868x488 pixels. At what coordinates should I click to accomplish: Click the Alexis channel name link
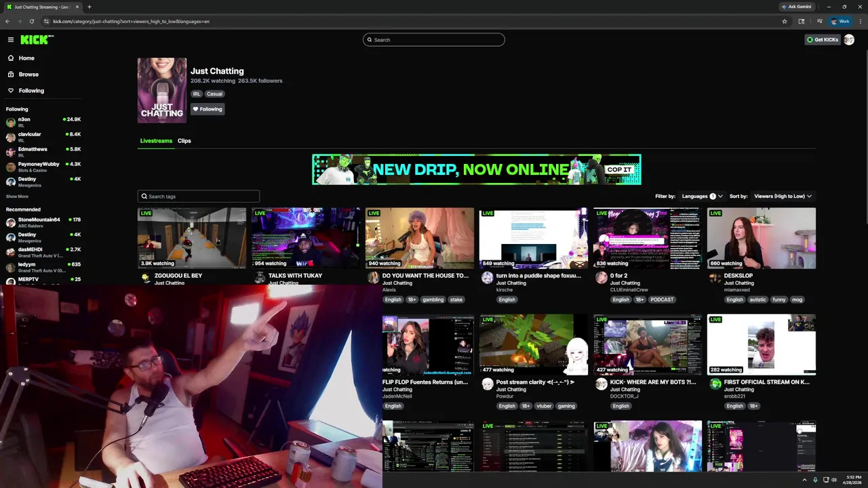389,290
